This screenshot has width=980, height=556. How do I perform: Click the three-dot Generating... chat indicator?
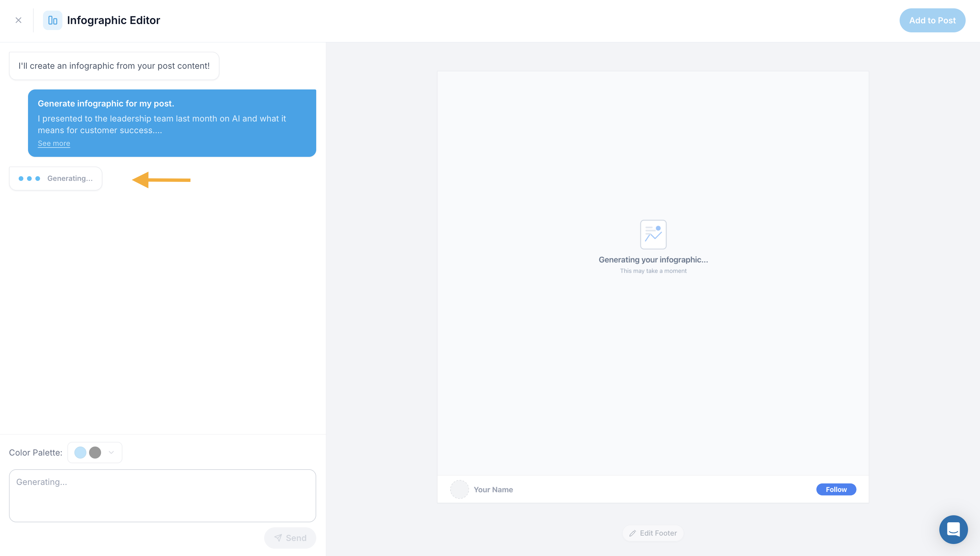coord(56,178)
